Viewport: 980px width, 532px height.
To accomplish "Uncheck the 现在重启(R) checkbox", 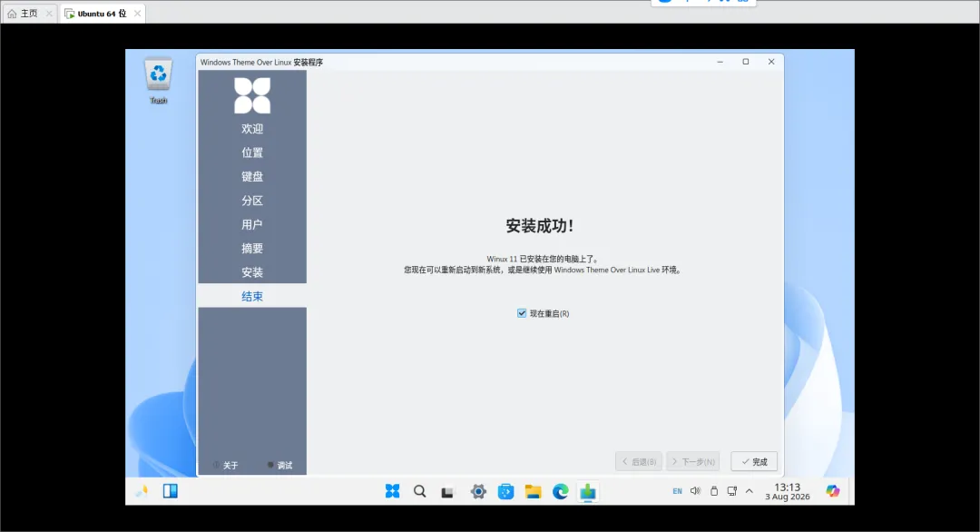I will pos(522,313).
